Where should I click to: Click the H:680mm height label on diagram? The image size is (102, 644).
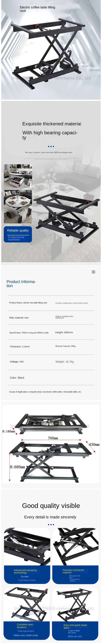[17, 467]
